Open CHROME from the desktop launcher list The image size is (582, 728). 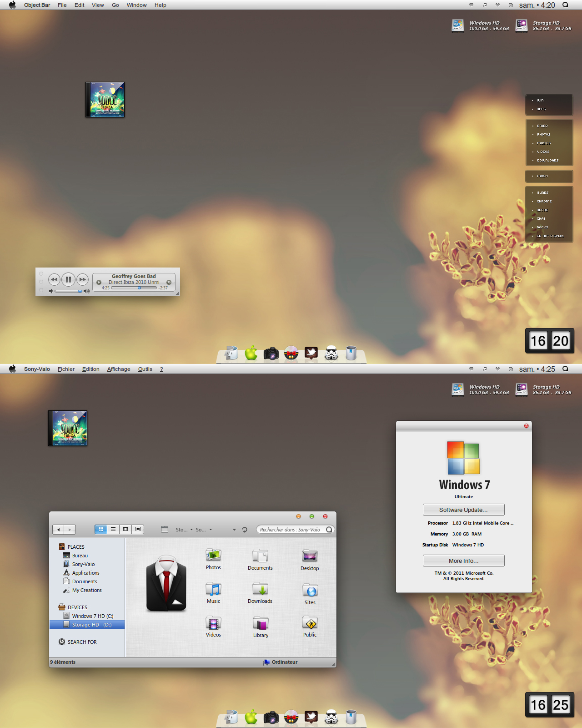(x=544, y=201)
